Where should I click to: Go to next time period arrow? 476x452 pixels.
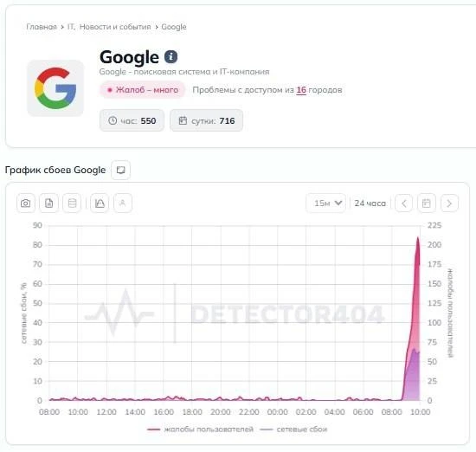pyautogui.click(x=449, y=203)
